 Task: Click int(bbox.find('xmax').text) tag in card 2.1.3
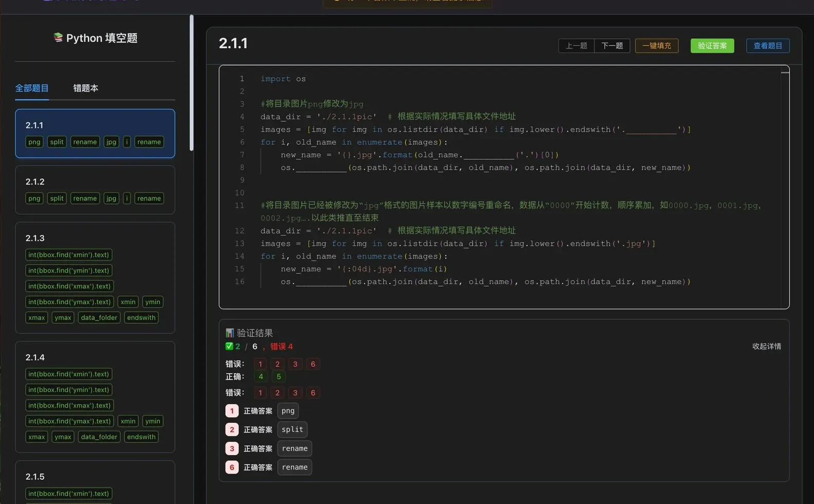69,286
